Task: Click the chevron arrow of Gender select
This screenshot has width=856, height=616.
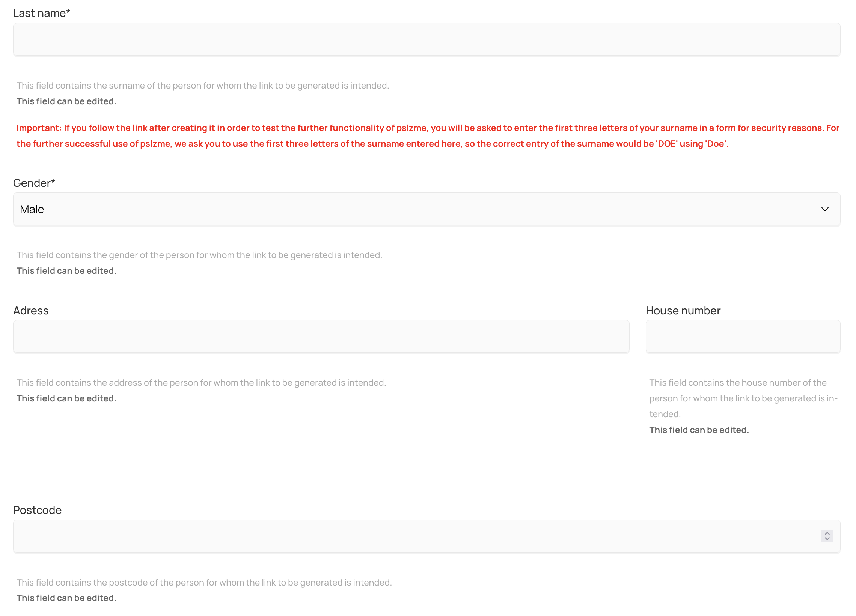Action: click(825, 209)
